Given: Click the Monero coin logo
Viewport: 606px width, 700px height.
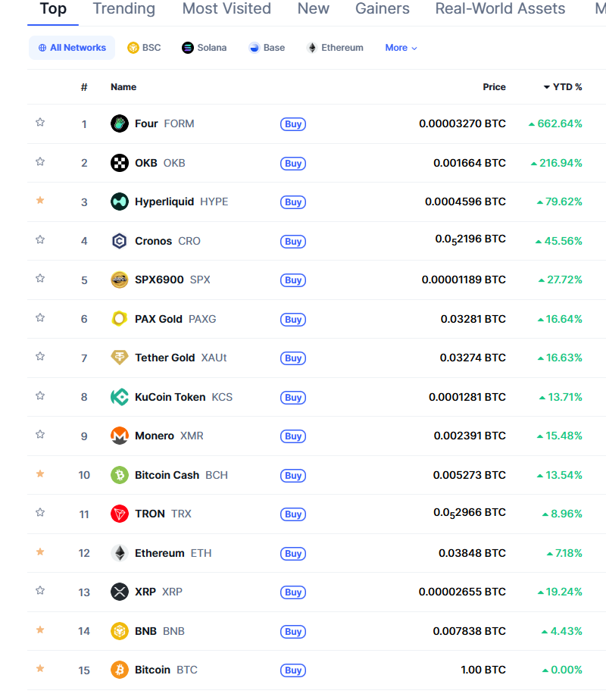Looking at the screenshot, I should pos(119,436).
